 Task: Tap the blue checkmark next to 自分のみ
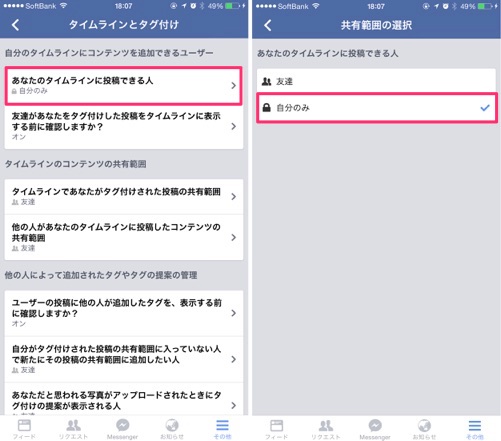click(x=485, y=108)
